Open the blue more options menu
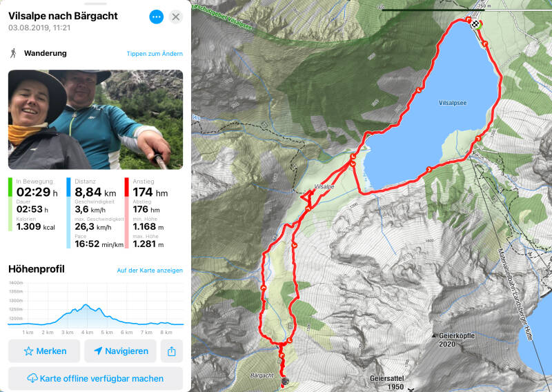Image resolution: width=552 pixels, height=392 pixels. point(157,17)
